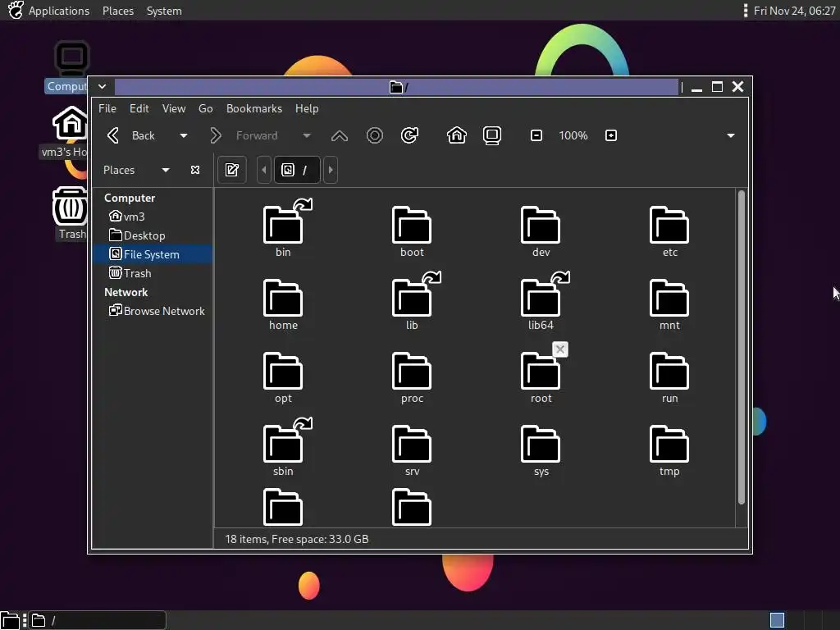
Task: Click the zoom in plus icon
Action: click(x=611, y=135)
